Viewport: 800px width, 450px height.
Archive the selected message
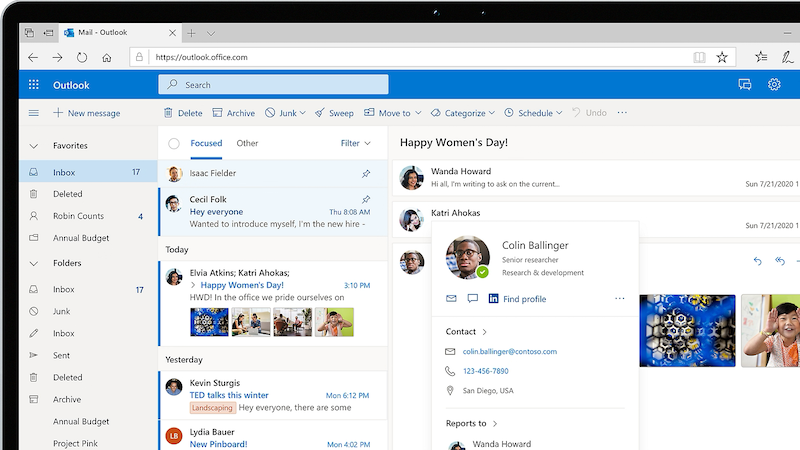(234, 113)
